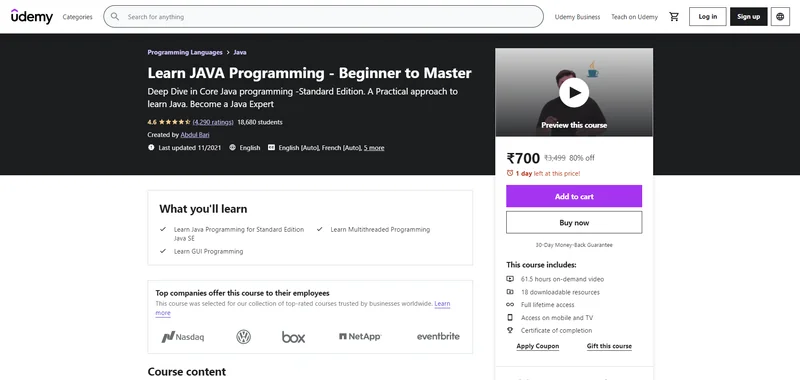Click the Eventbrite company logo
Viewport: 800px width, 380px height.
(438, 337)
